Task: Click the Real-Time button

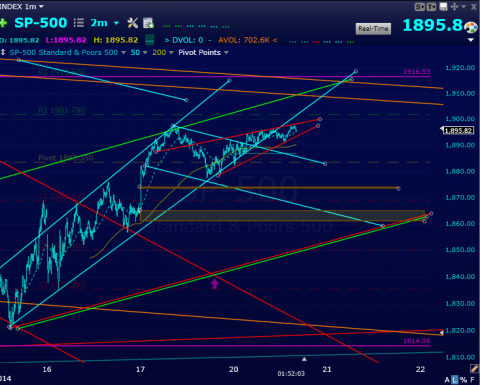Action: 373,29
